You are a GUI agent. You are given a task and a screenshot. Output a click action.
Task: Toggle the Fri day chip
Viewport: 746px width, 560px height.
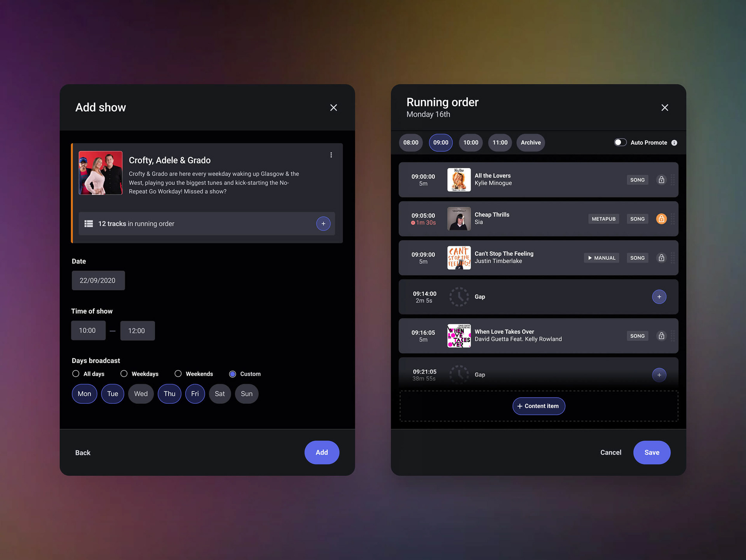coord(195,394)
